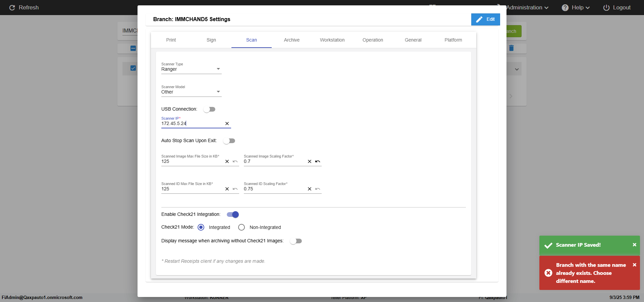Click the green checkmark success icon

(548, 245)
